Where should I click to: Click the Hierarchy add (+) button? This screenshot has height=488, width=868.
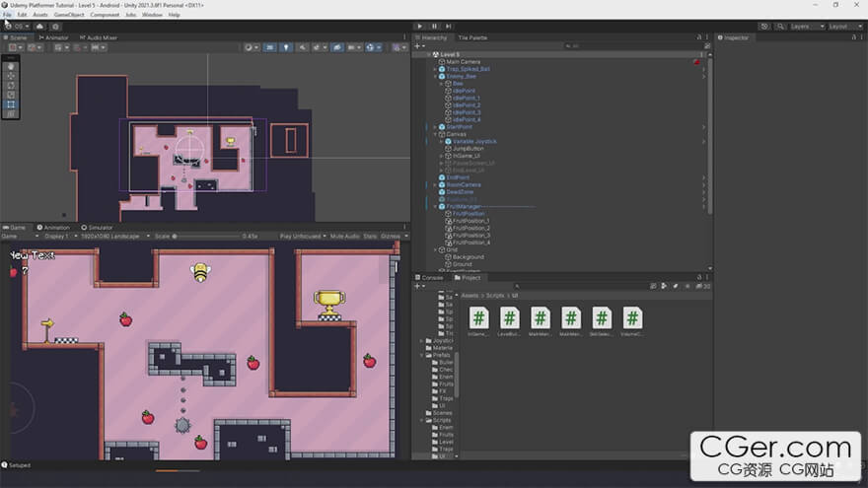click(418, 46)
